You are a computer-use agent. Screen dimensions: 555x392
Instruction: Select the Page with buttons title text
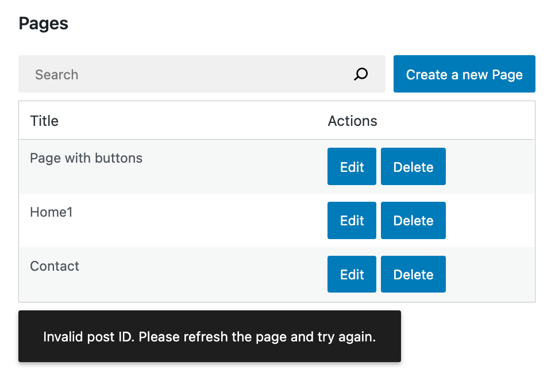point(86,158)
